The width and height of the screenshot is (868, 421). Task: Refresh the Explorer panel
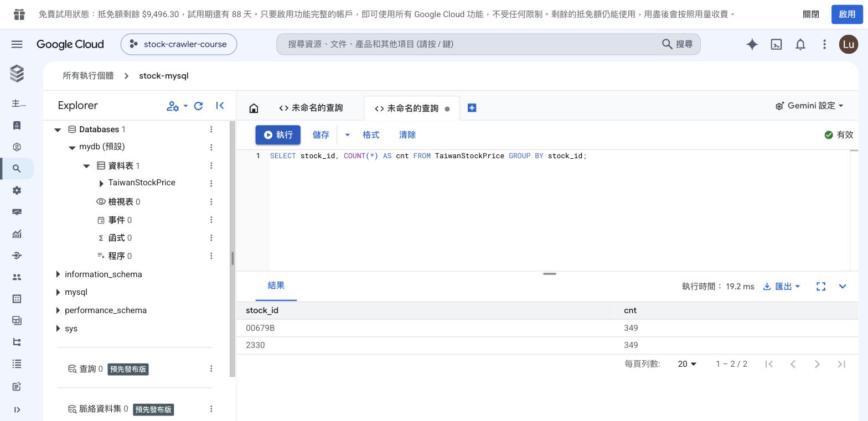(198, 106)
